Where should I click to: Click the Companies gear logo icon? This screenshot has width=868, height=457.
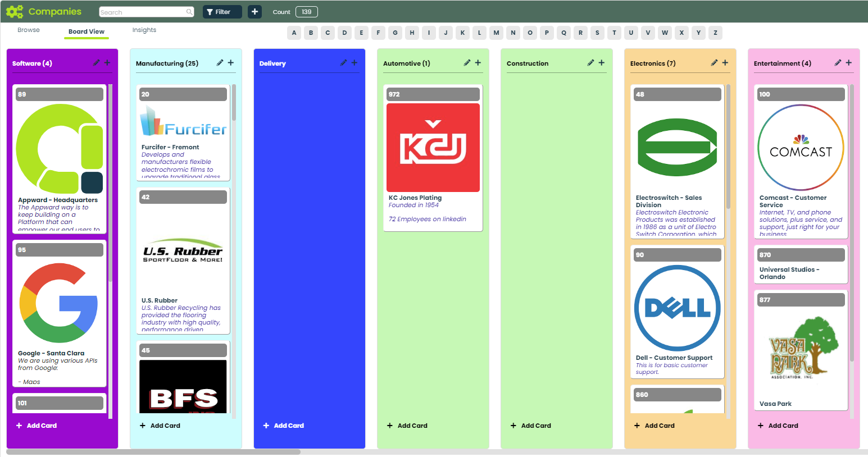[x=15, y=11]
